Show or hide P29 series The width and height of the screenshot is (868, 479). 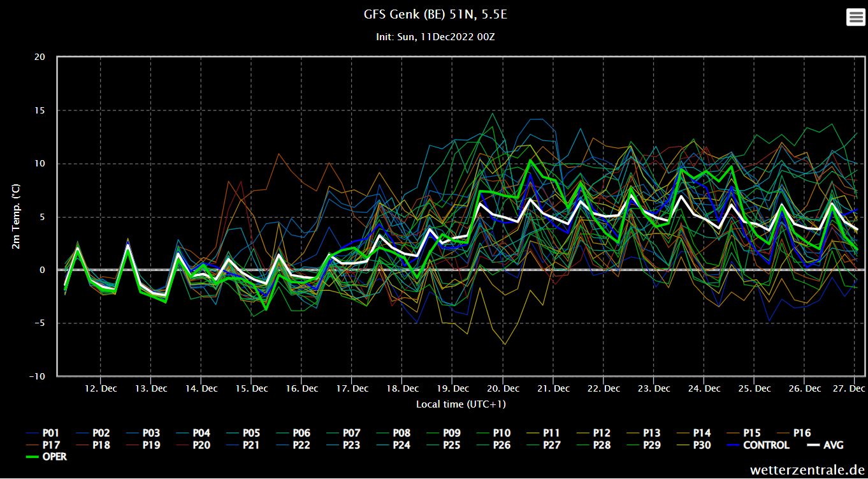tap(644, 445)
